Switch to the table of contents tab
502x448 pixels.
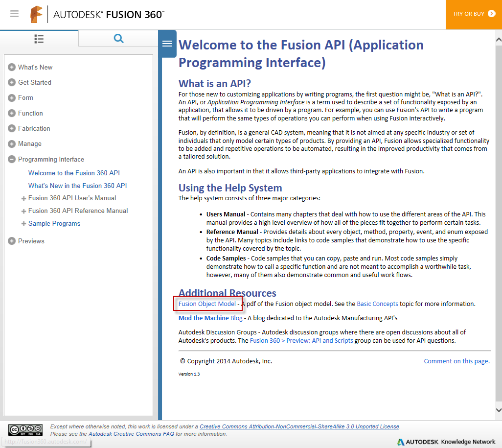(39, 39)
